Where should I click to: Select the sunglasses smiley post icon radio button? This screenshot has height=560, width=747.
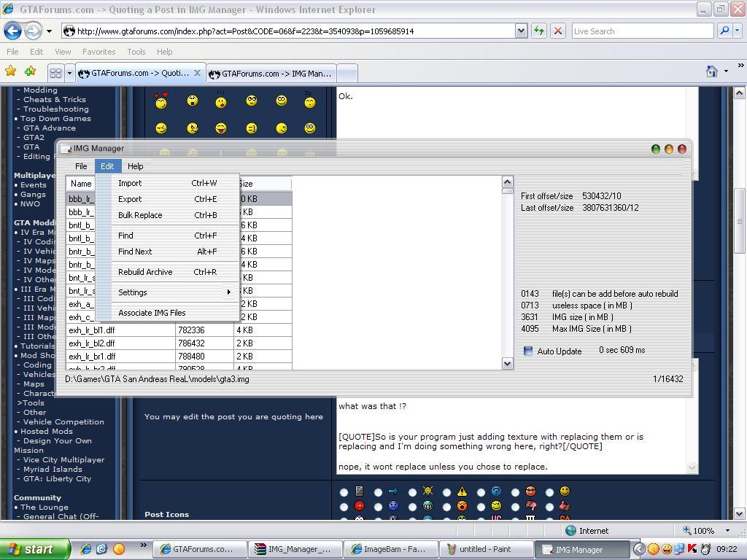[x=516, y=492]
